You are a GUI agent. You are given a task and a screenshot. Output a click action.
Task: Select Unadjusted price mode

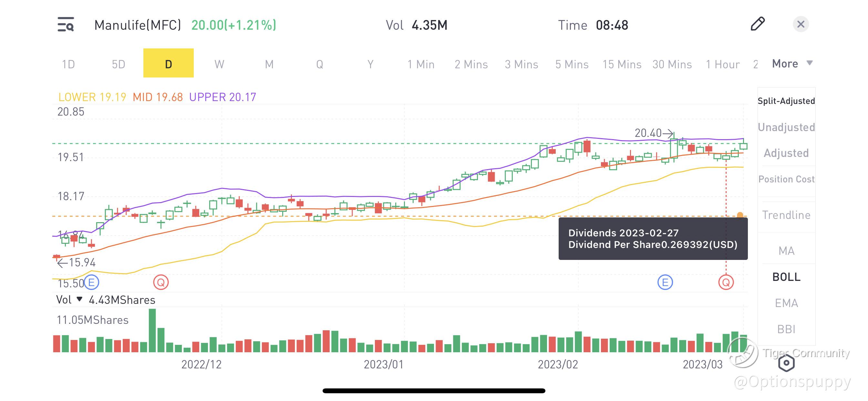[x=786, y=127]
